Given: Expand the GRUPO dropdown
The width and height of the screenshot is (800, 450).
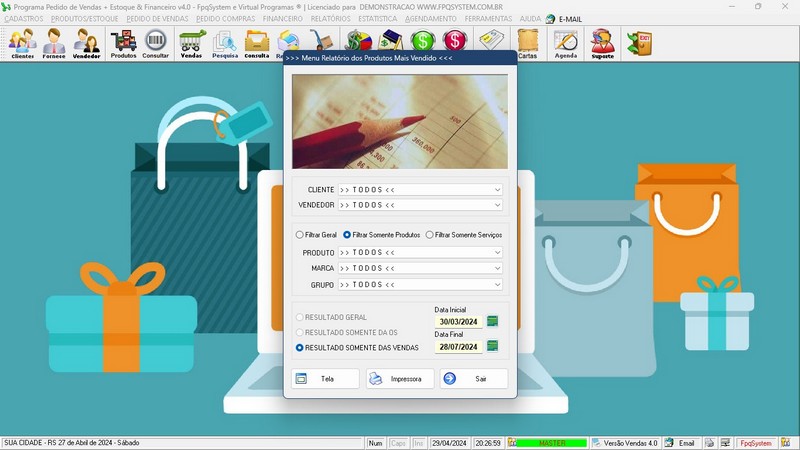Looking at the screenshot, I should (x=497, y=285).
